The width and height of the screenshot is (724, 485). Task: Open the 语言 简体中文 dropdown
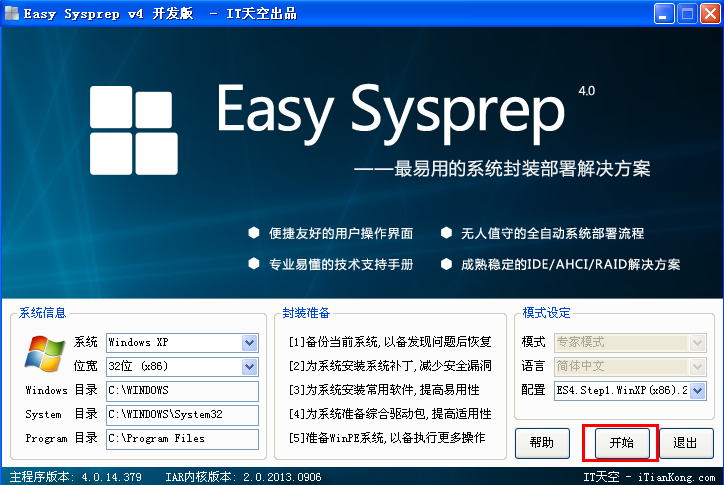(697, 366)
